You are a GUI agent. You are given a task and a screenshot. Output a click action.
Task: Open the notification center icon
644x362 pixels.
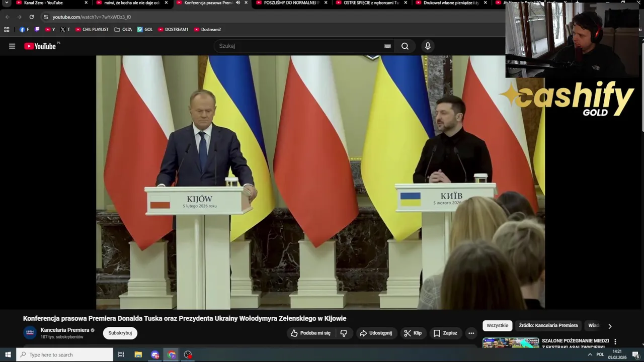635,354
